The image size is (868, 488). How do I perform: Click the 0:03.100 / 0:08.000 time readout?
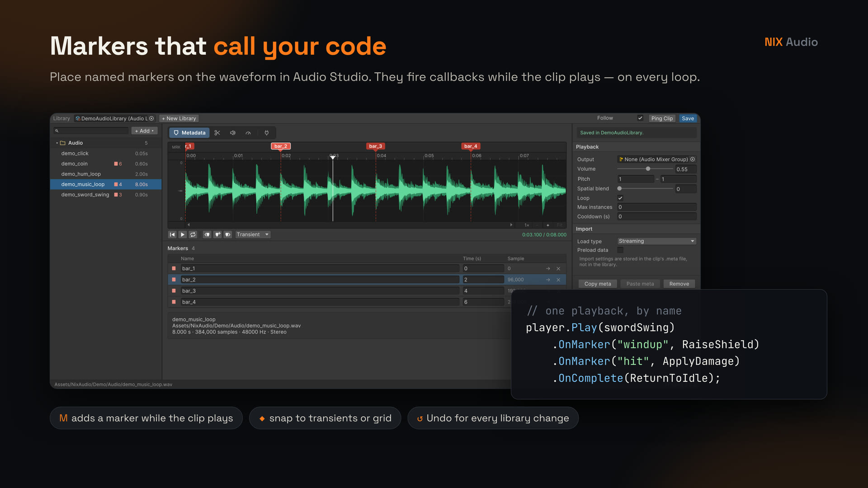[x=544, y=235]
